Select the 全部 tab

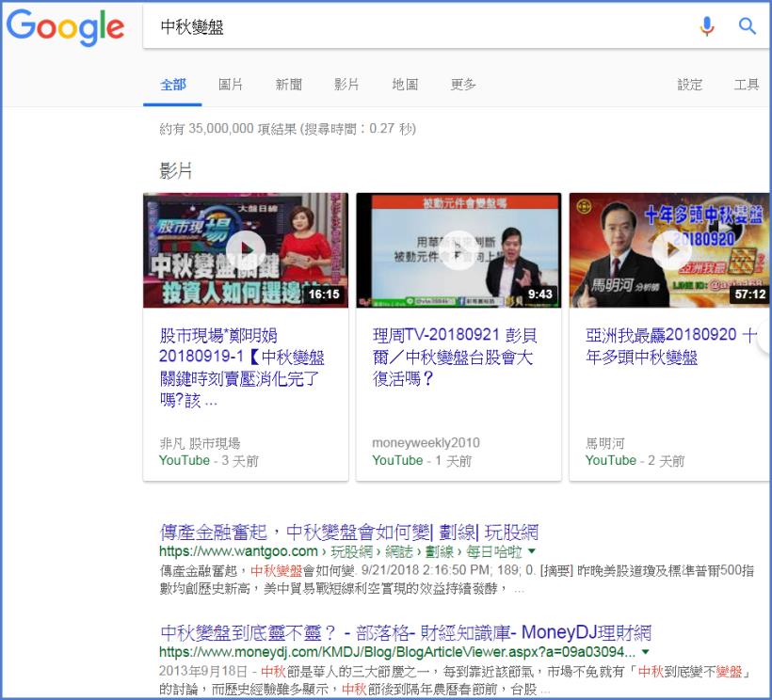tap(173, 85)
